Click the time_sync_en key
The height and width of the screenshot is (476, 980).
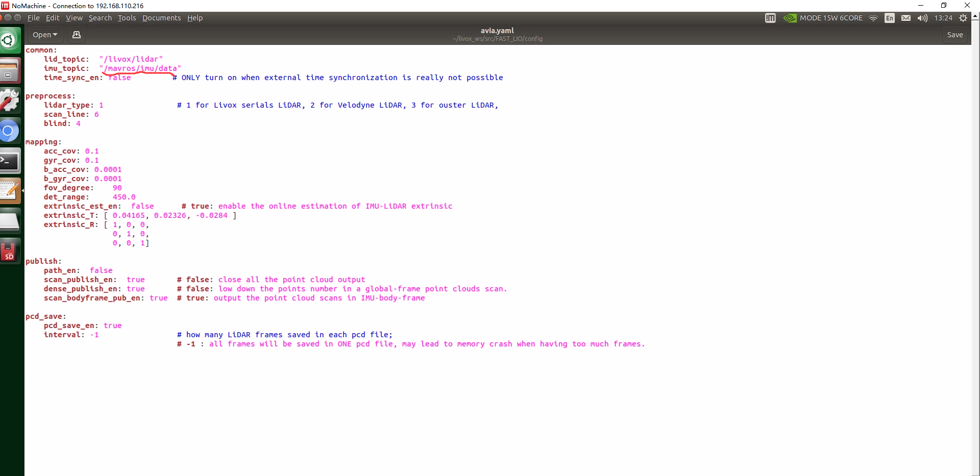71,78
